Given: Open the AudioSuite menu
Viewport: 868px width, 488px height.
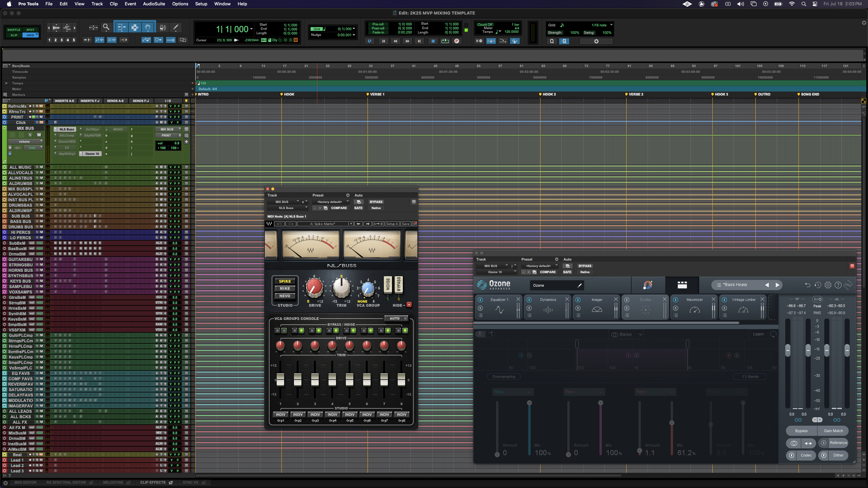Looking at the screenshot, I should click(154, 4).
